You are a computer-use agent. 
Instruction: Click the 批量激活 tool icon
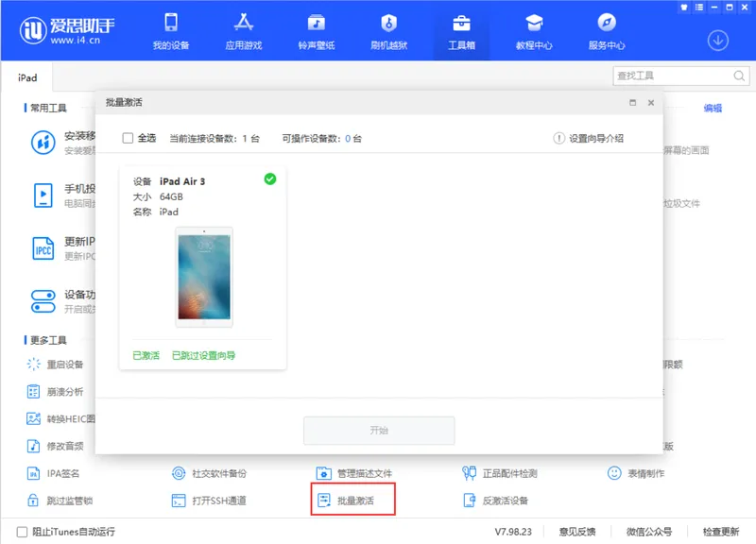(x=324, y=501)
